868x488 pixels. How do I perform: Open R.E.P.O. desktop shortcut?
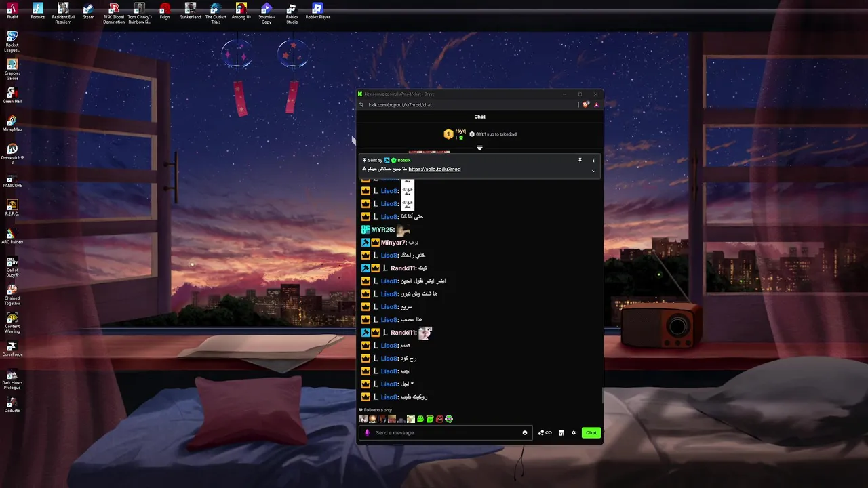tap(12, 207)
